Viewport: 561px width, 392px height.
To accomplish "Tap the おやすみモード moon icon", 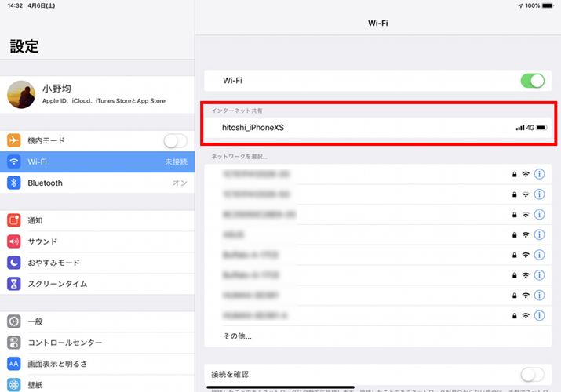I will click(14, 263).
